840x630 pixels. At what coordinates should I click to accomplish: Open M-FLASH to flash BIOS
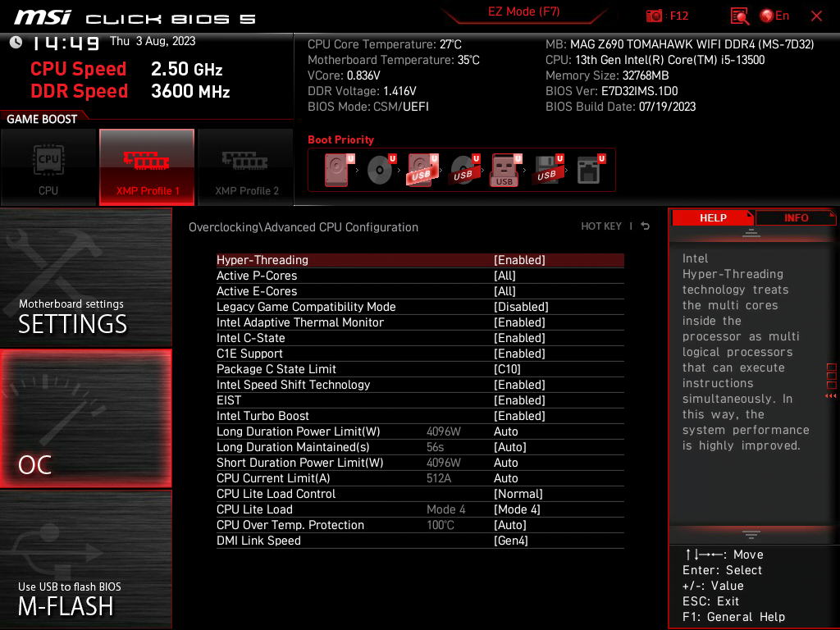(86, 559)
